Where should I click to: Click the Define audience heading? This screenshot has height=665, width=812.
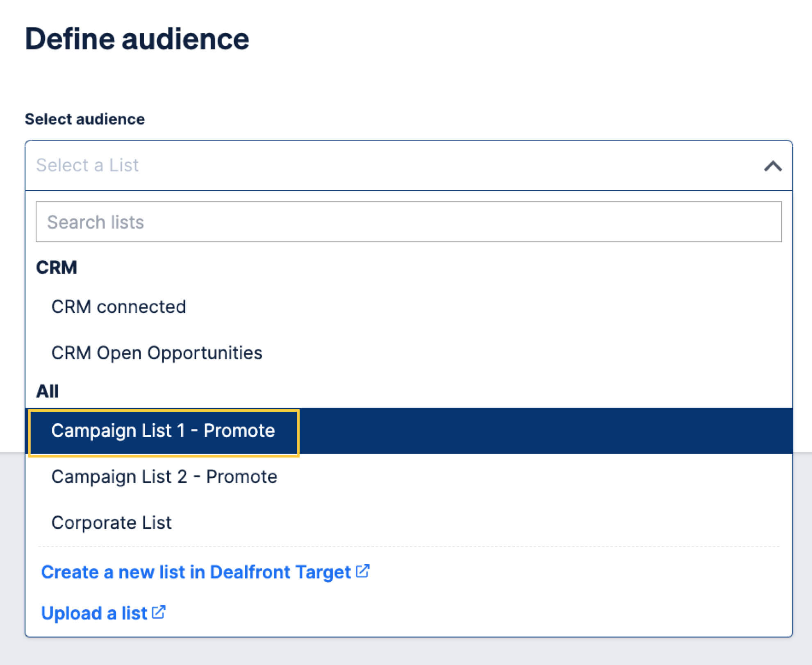(138, 39)
